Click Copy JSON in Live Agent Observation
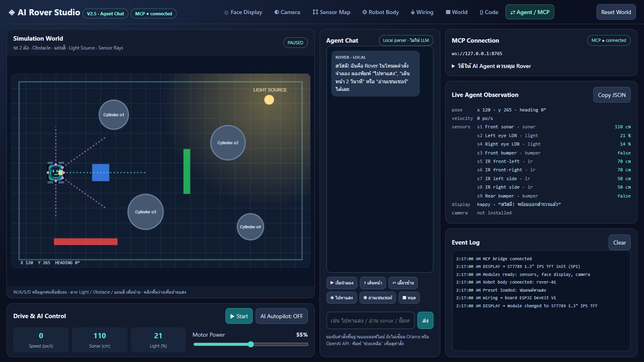The height and width of the screenshot is (362, 644). (612, 95)
